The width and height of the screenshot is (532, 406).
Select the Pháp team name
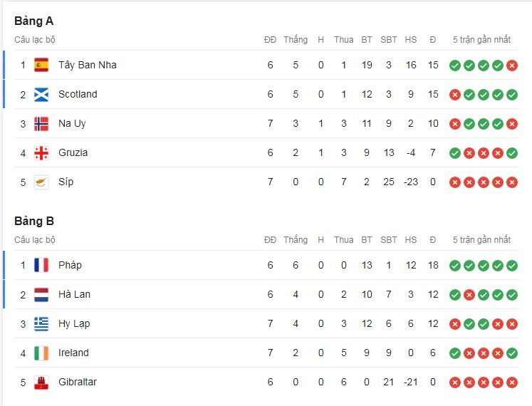70,265
